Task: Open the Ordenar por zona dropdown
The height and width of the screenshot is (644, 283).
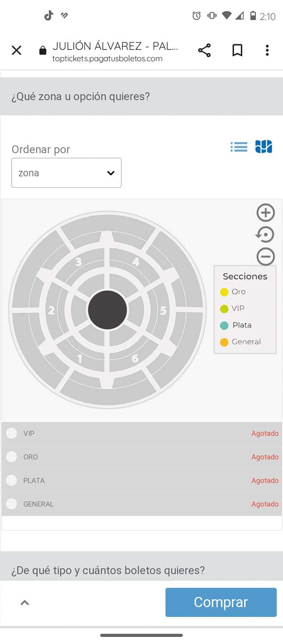Action: coord(66,173)
